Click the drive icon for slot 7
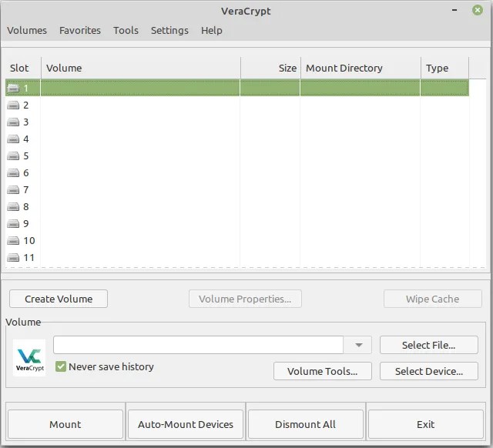Viewport: 493px width, 448px height. pos(13,190)
